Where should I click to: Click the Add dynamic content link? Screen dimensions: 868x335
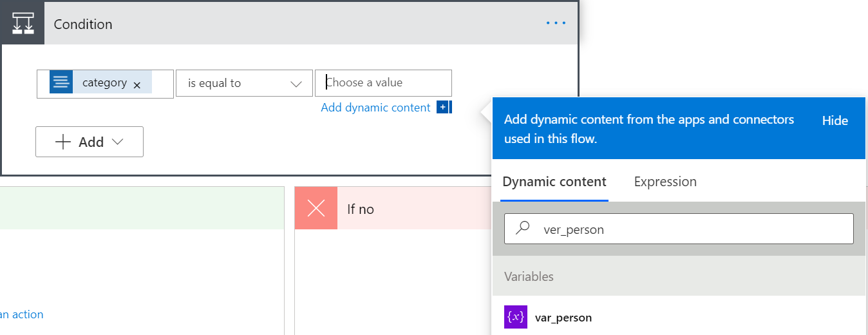pyautogui.click(x=375, y=108)
